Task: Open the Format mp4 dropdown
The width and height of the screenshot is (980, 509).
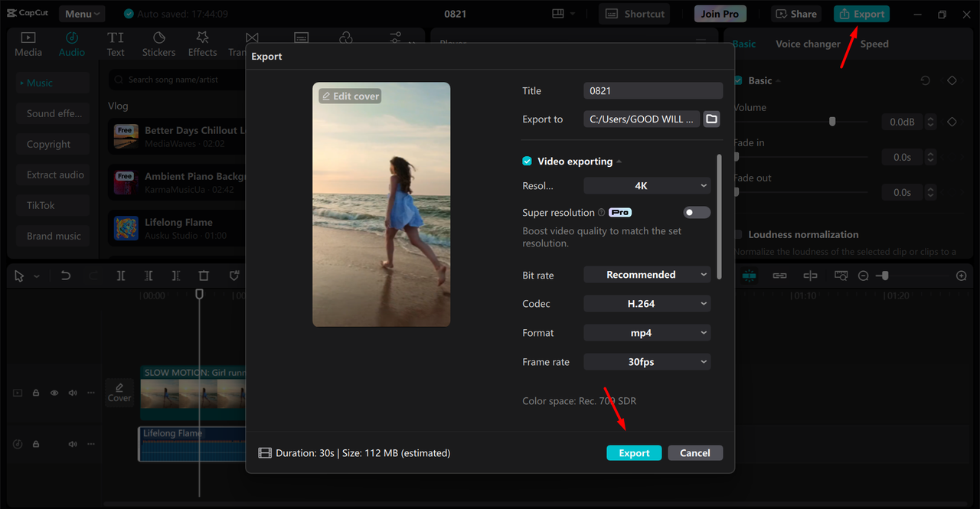Action: (x=647, y=333)
